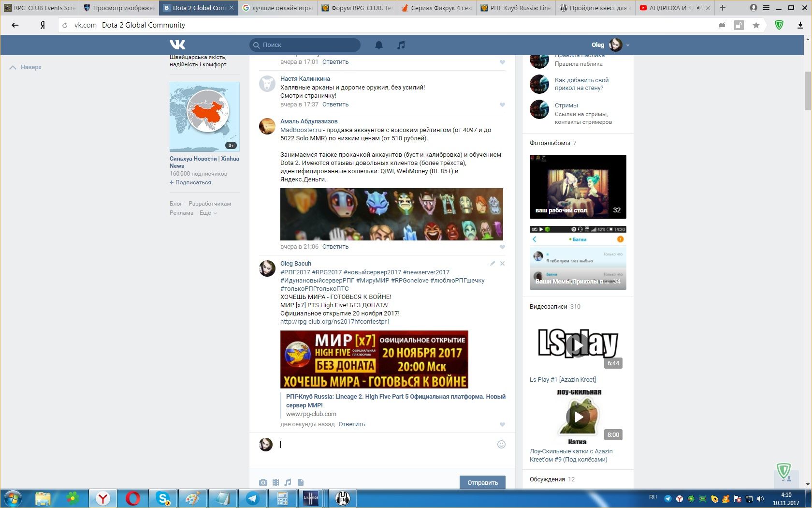The width and height of the screenshot is (812, 508).
Task: Click the open padlock icon in the address bar
Action: click(739, 25)
